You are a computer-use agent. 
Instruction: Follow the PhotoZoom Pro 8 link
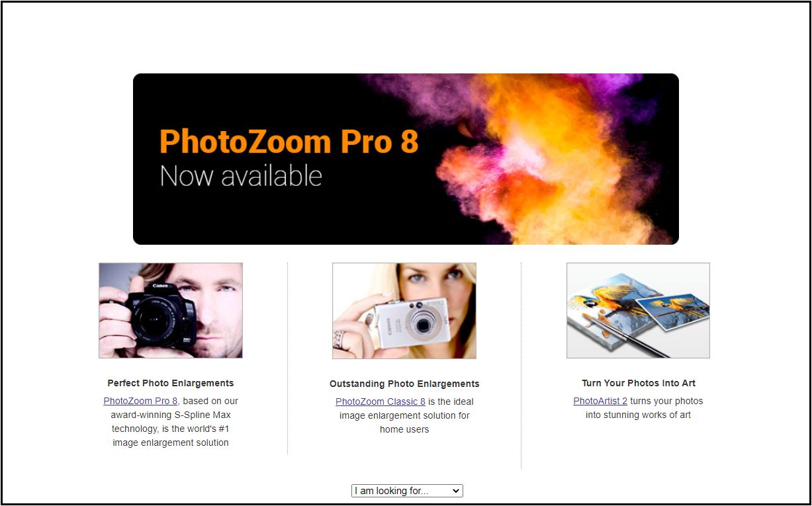tap(140, 401)
